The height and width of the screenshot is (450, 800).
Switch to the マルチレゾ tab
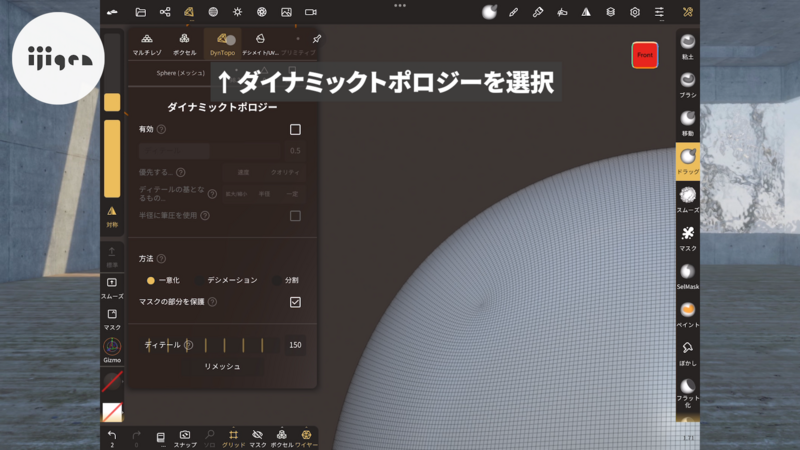coord(147,44)
